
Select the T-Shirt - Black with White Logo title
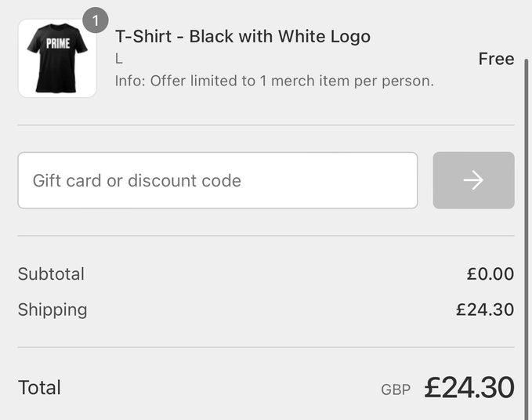coord(243,36)
